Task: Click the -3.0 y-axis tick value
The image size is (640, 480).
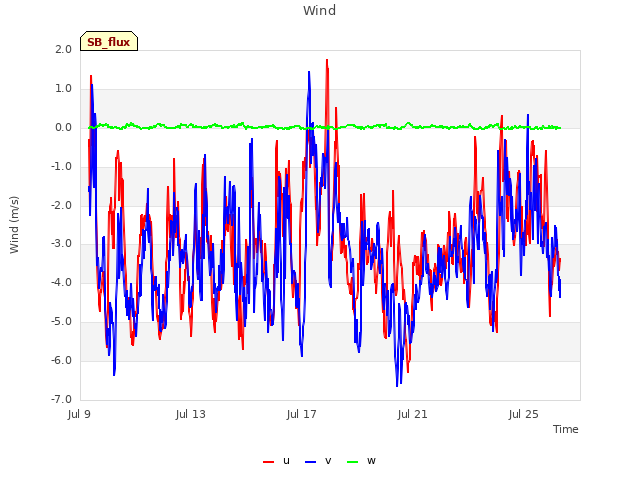Action: [61, 244]
